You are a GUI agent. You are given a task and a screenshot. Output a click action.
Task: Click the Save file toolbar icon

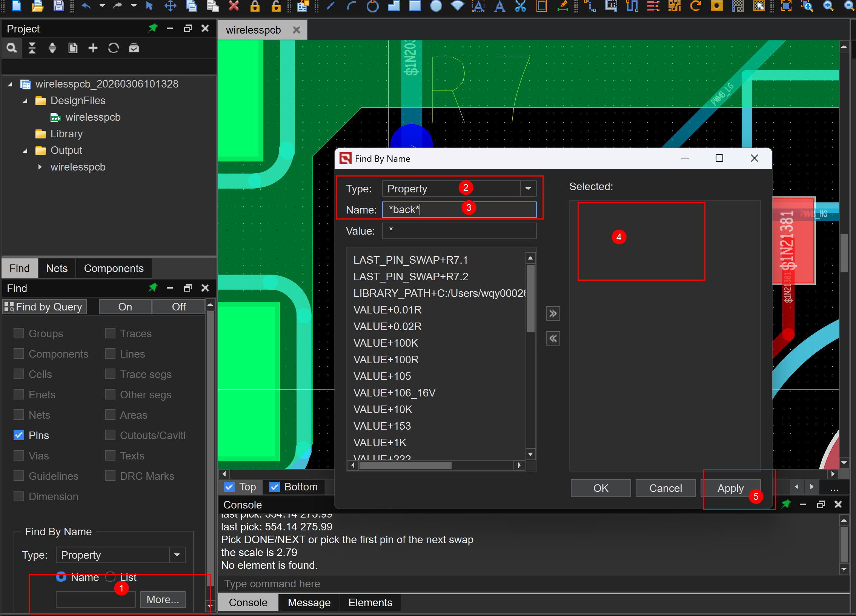pyautogui.click(x=58, y=6)
